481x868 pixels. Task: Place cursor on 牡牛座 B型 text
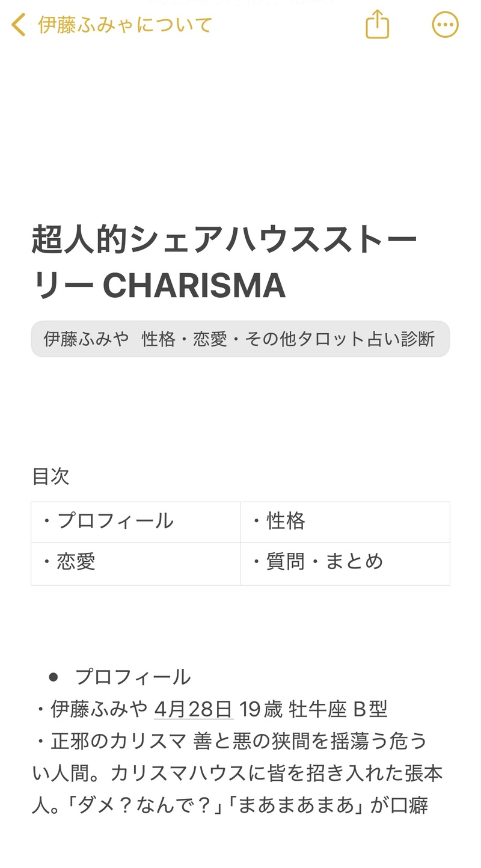pos(338,709)
